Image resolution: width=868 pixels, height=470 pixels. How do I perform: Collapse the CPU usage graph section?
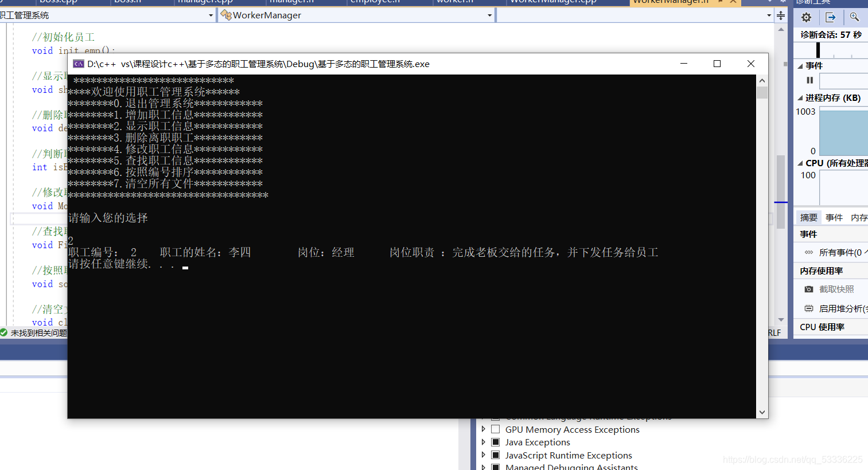click(800, 163)
